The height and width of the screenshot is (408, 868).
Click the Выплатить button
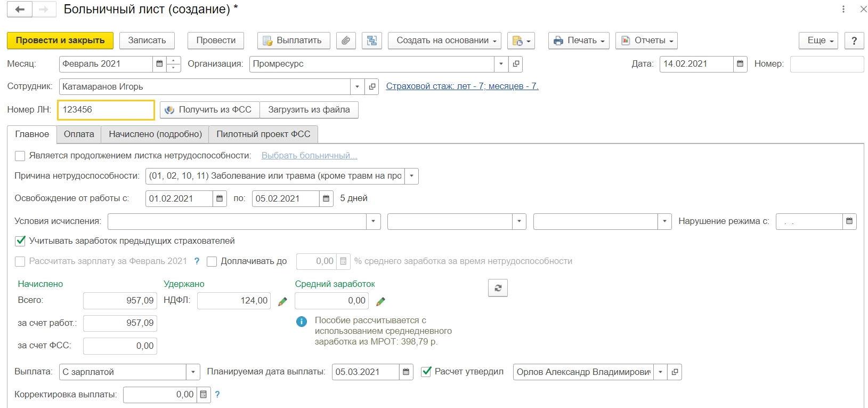294,41
